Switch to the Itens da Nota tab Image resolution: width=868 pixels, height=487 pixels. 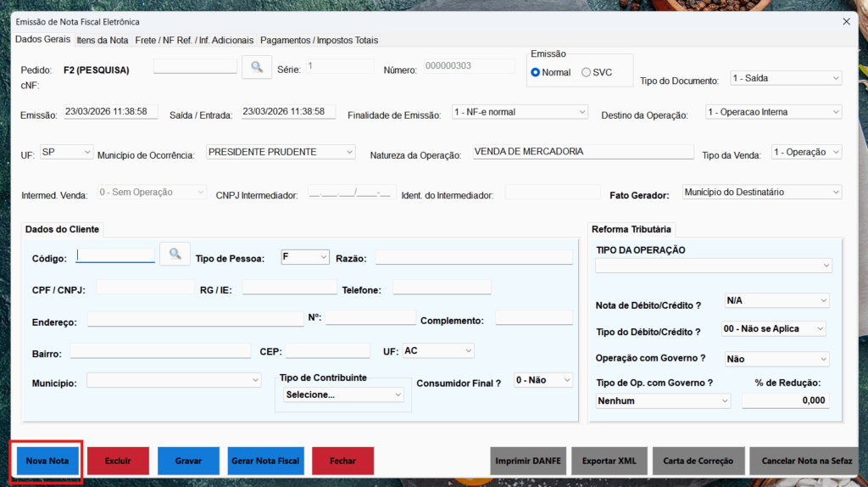coord(103,40)
